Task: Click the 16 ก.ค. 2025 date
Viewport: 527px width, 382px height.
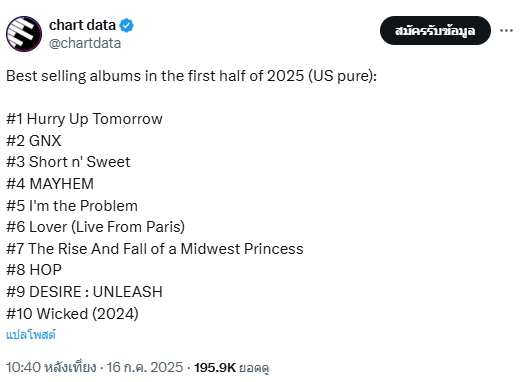Action: pos(145,367)
